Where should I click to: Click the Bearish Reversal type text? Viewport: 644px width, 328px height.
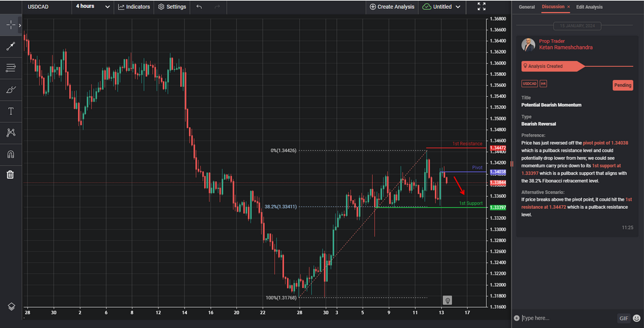[x=538, y=123]
